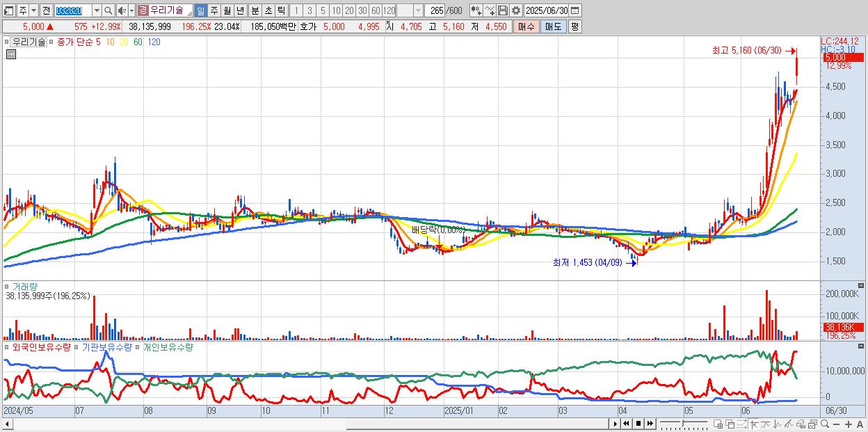
Task: Click the date field 2025/06/30
Action: (547, 10)
